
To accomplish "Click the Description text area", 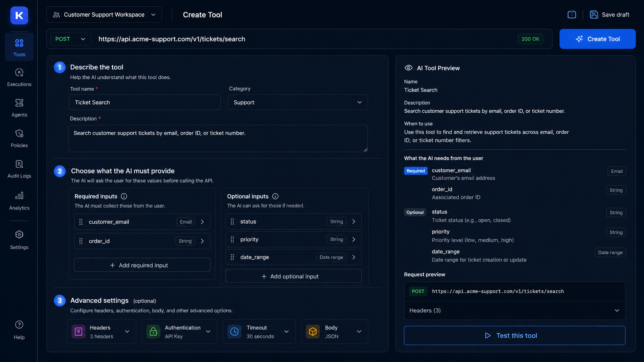I will 218,138.
